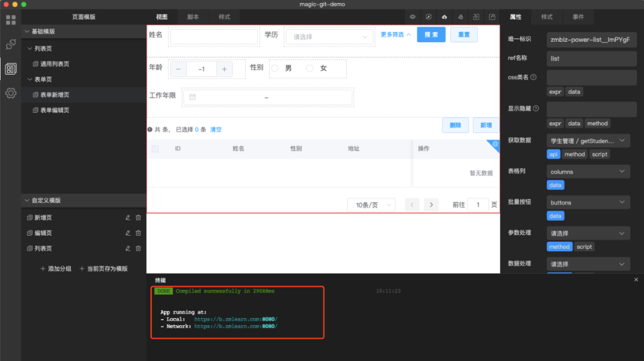Switch to the 视图 tab
This screenshot has width=644, height=361.
click(x=162, y=17)
